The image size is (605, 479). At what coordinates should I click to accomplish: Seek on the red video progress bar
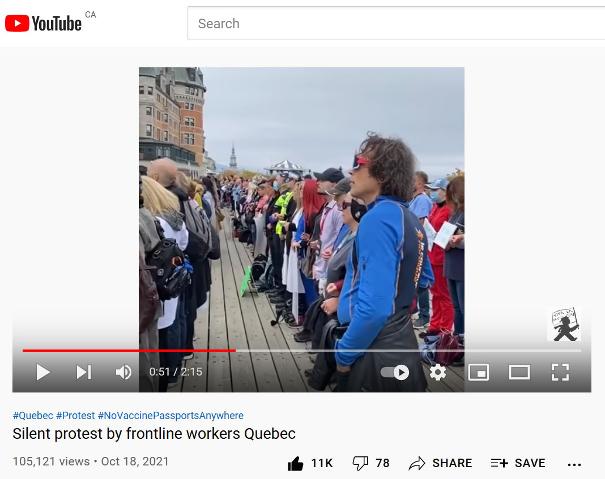tap(129, 350)
